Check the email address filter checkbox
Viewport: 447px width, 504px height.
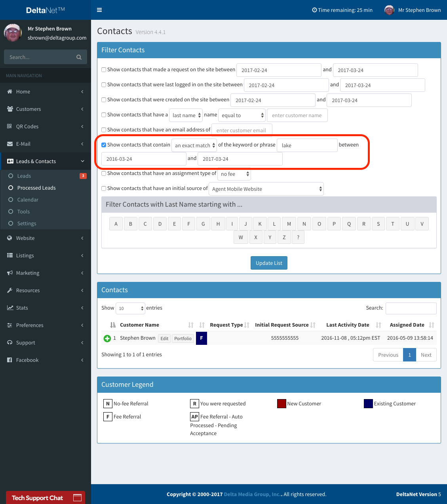tap(104, 130)
